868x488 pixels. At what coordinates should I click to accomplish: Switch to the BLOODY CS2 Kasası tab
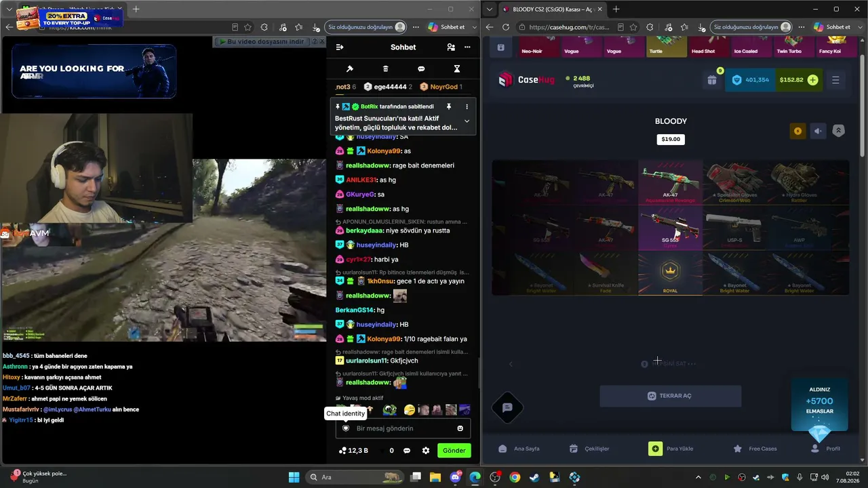tap(551, 9)
